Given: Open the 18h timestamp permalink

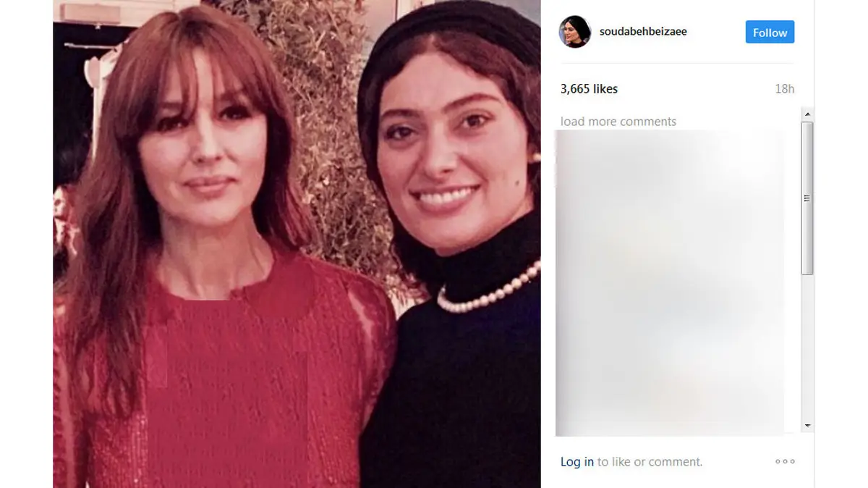Looking at the screenshot, I should 784,89.
